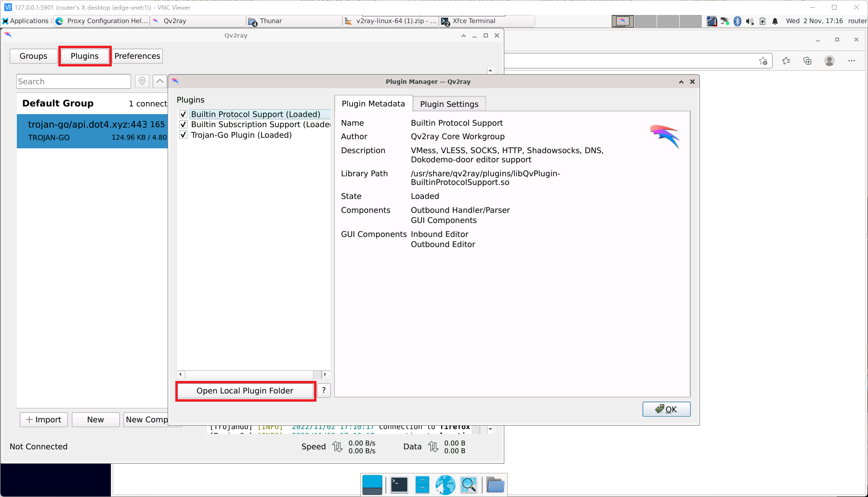The image size is (868, 497).
Task: Open the Groups button in Qv2ray
Action: pyautogui.click(x=34, y=56)
